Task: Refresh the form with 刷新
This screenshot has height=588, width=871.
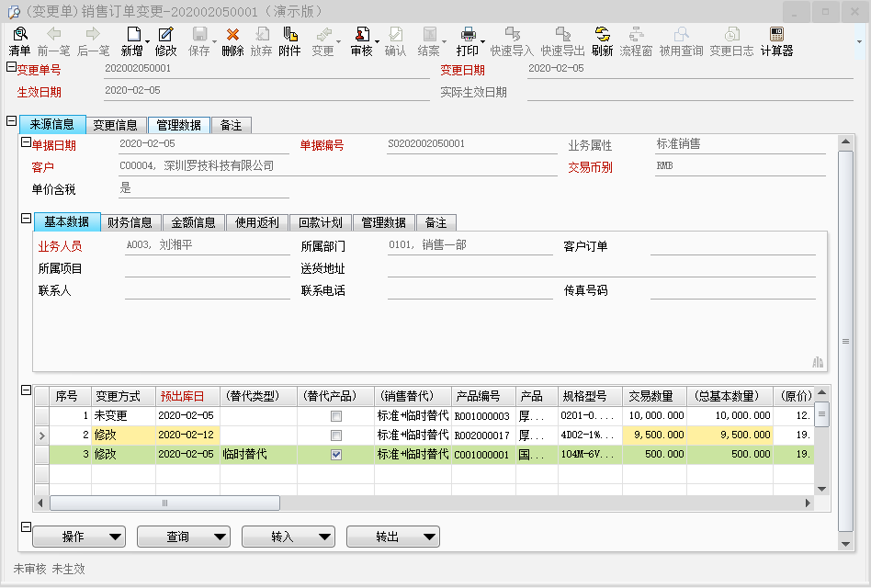Action: pyautogui.click(x=602, y=41)
